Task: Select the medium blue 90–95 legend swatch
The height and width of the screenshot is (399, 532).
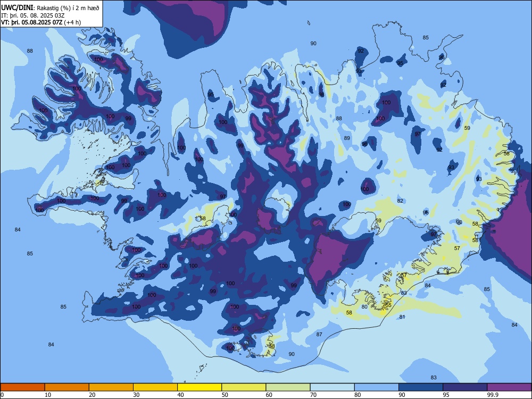Action: coord(421,387)
